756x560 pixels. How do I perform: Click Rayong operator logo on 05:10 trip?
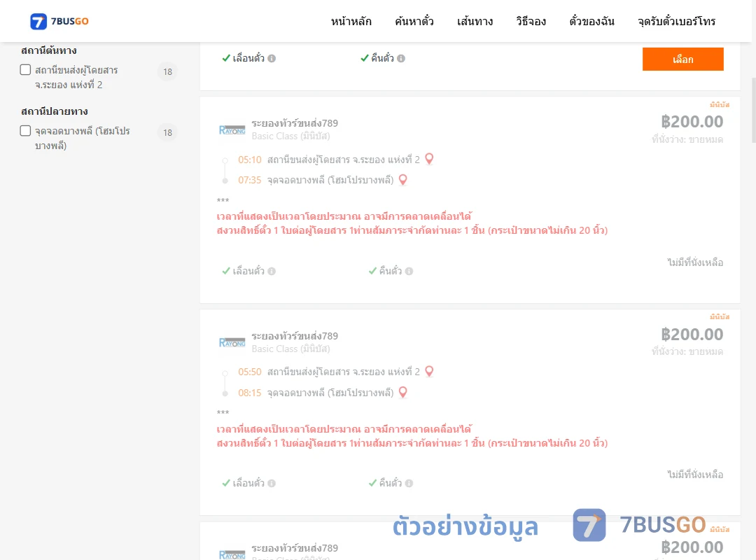[232, 129]
